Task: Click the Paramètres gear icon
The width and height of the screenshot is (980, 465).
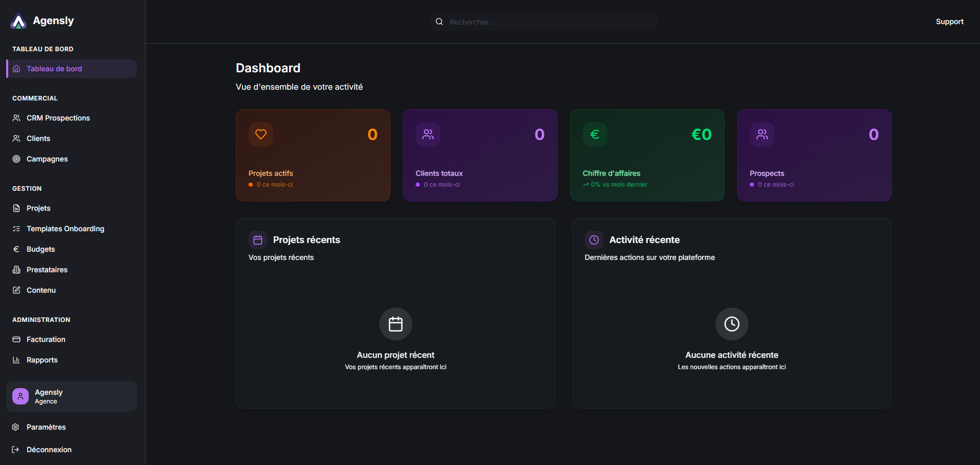Action: pyautogui.click(x=15, y=427)
